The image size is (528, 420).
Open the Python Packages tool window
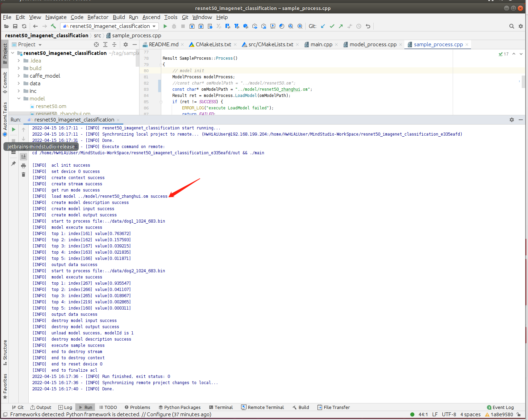[180, 407]
